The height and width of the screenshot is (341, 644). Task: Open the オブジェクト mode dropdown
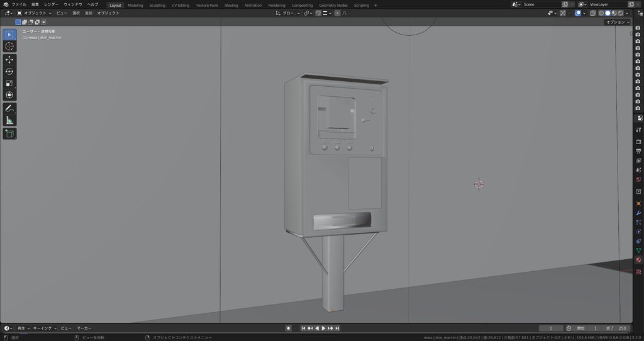point(35,13)
